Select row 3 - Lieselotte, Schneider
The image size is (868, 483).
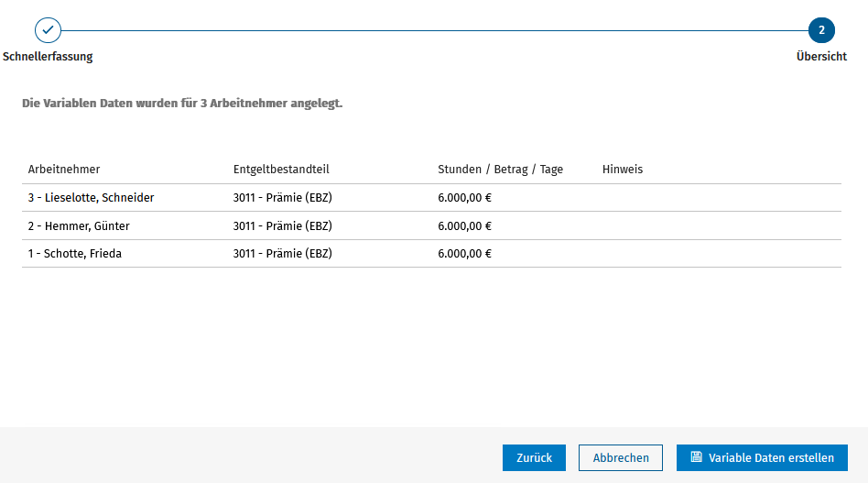(432, 198)
